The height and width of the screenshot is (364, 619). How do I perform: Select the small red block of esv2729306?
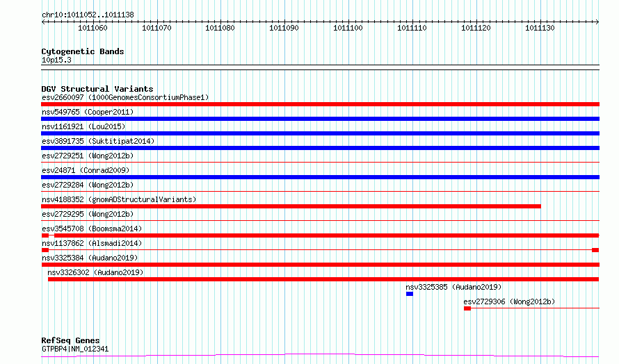point(467,308)
